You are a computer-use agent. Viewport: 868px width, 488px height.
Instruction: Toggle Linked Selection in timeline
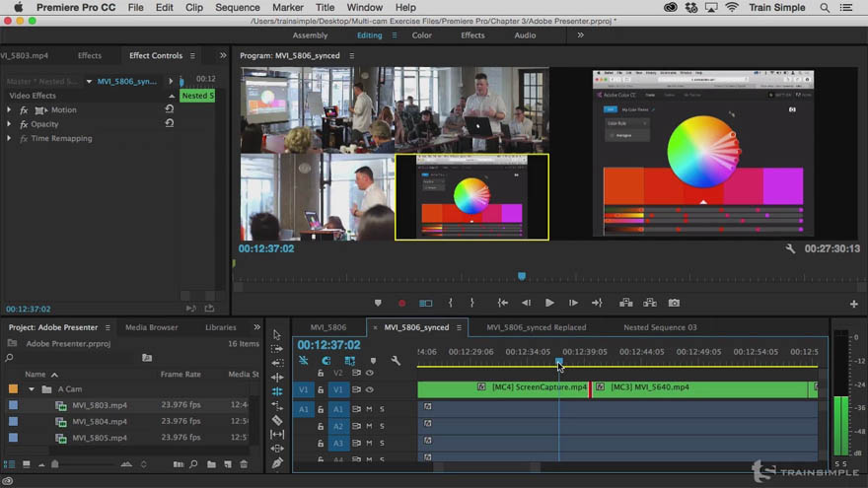coord(350,361)
